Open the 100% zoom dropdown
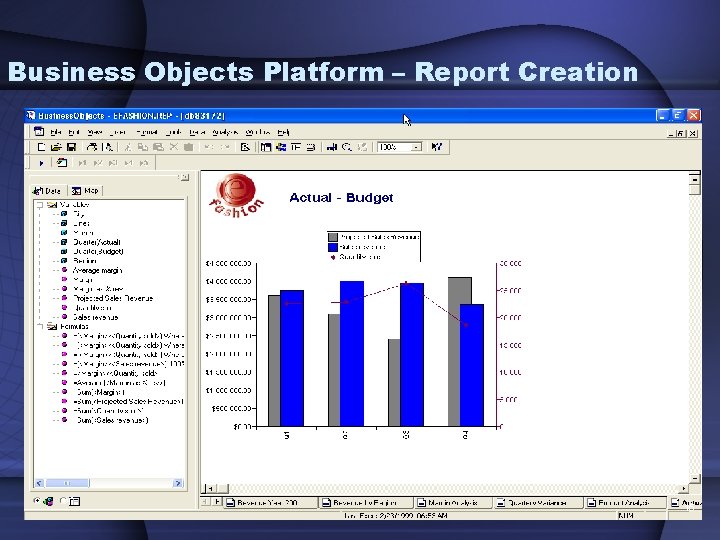Screen dimensions: 720x540 point(416,147)
